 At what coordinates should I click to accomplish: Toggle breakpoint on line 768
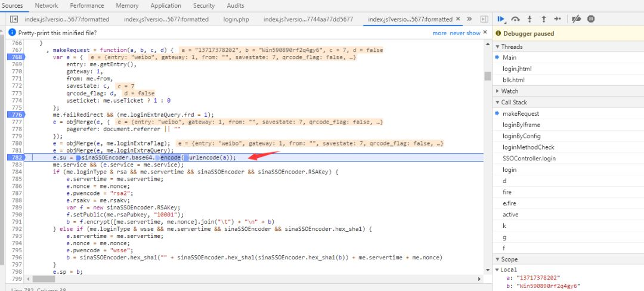17,57
